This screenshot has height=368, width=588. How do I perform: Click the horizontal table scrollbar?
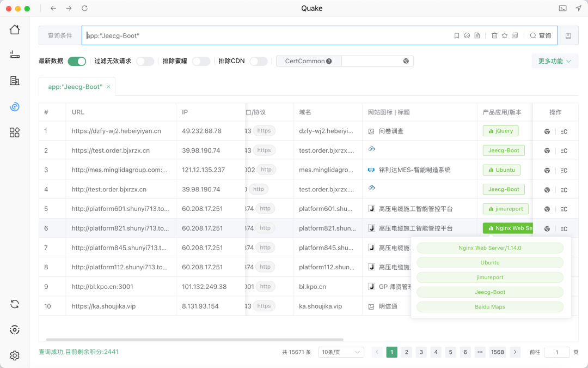tap(194, 340)
